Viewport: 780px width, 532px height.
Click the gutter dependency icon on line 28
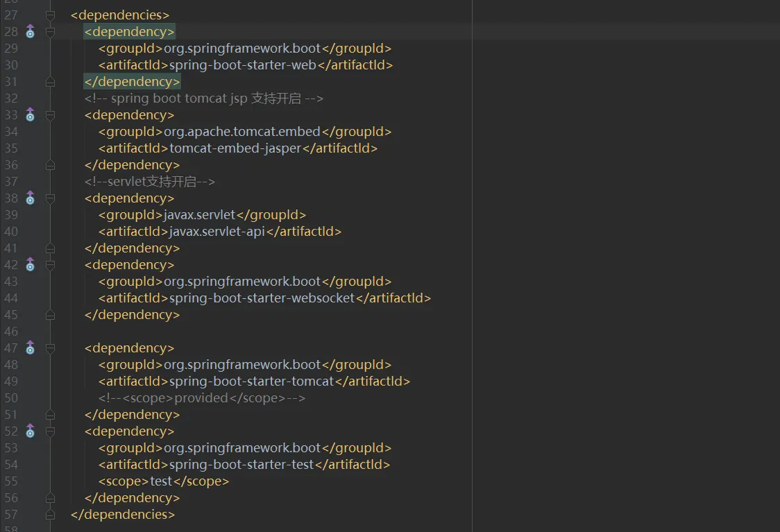tap(31, 31)
